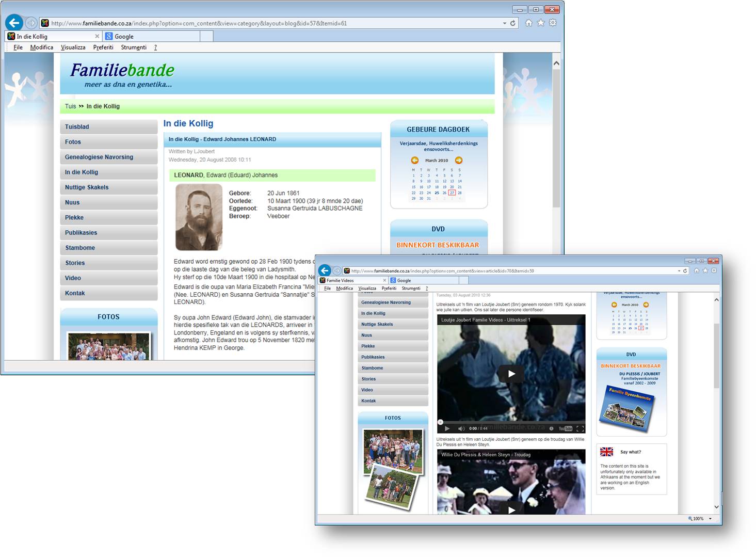This screenshot has width=756, height=559.
Task: Open Strumenti menu in the Familie Videos window
Action: coord(411,289)
